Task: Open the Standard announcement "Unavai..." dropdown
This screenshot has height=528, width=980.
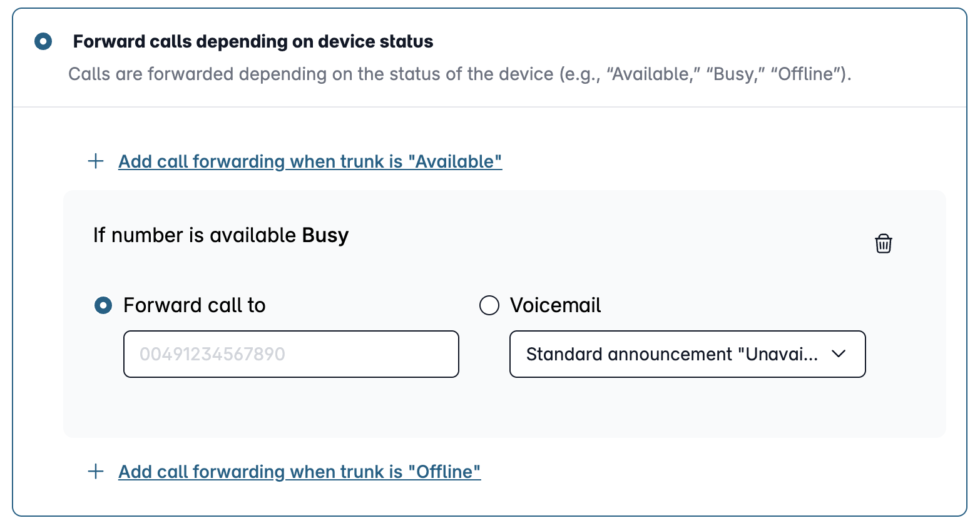Action: click(687, 354)
